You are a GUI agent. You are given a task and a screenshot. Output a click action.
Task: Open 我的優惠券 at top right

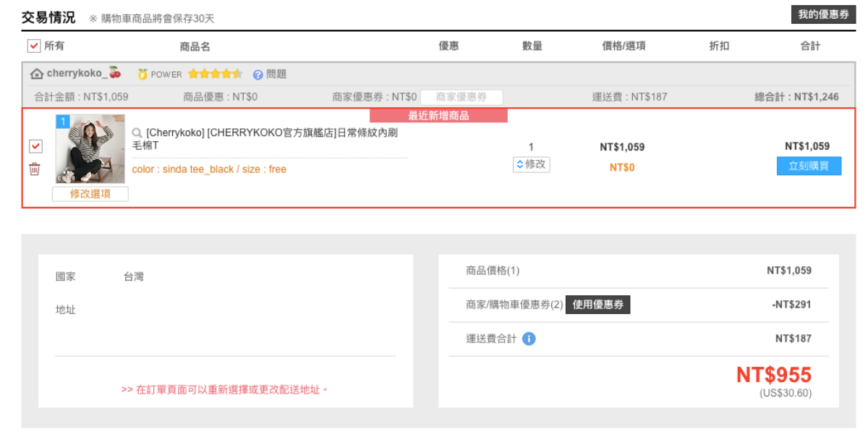824,14
